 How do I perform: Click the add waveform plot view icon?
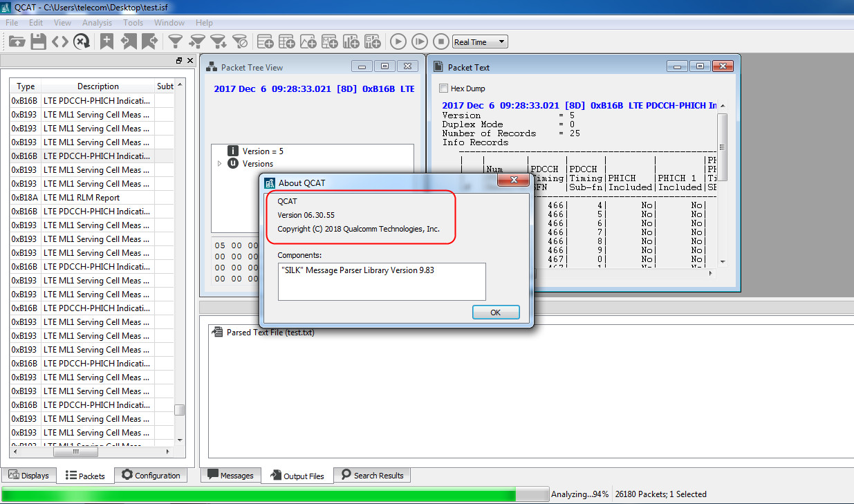pyautogui.click(x=330, y=41)
